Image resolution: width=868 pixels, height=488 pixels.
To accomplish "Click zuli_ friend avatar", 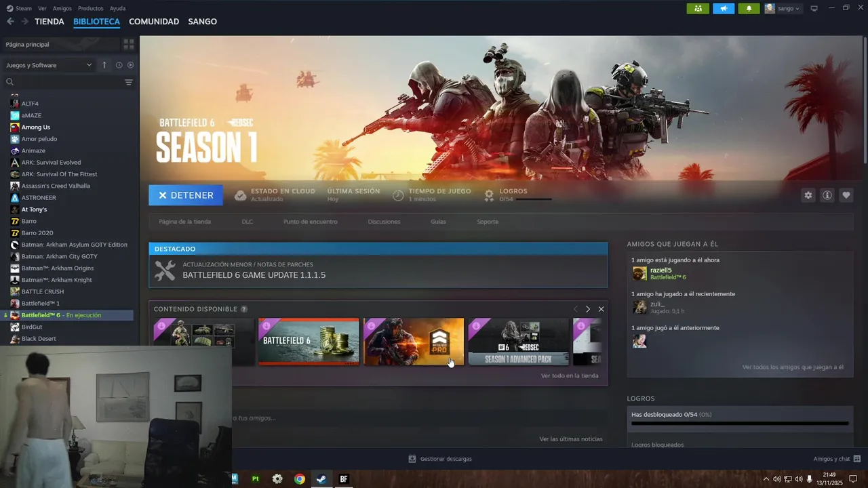I will (639, 307).
